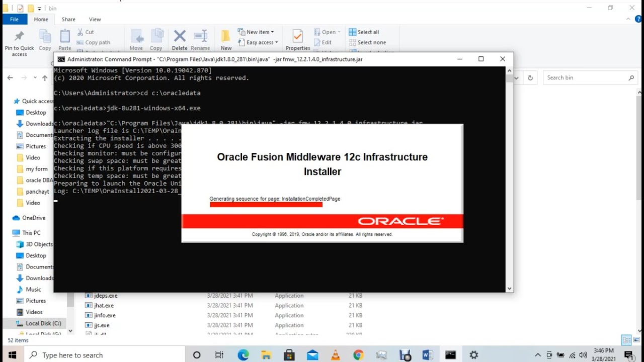Click Select none in the ribbon
This screenshot has width=644, height=362.
tap(367, 42)
